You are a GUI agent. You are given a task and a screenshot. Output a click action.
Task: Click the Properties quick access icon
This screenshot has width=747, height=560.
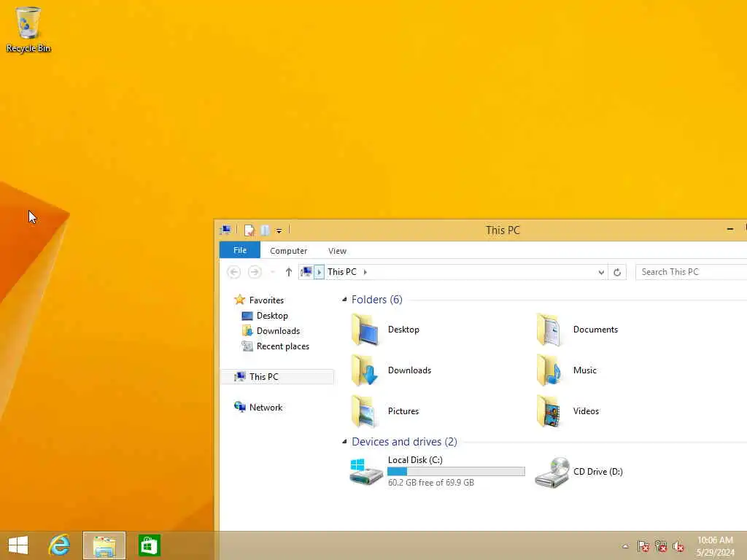point(249,230)
